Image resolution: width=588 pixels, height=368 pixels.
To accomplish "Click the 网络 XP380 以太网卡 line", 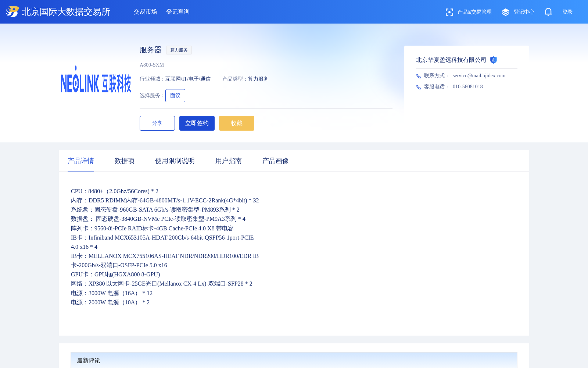I will point(162,284).
